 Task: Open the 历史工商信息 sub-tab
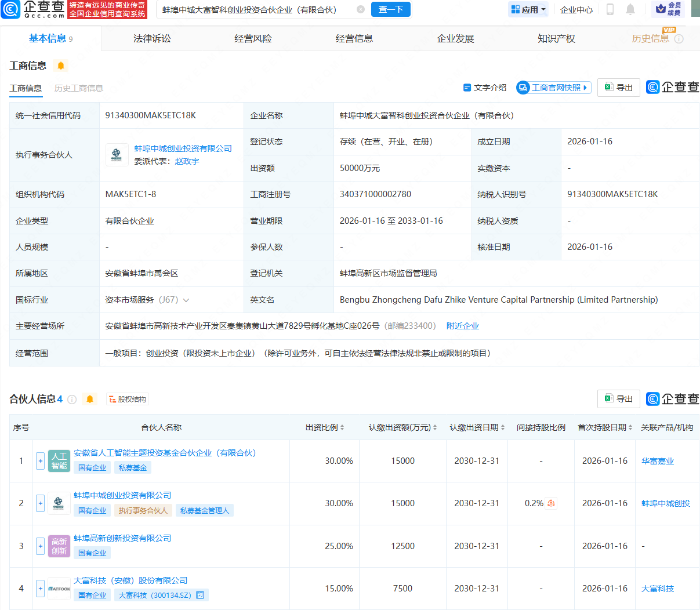[x=79, y=88]
